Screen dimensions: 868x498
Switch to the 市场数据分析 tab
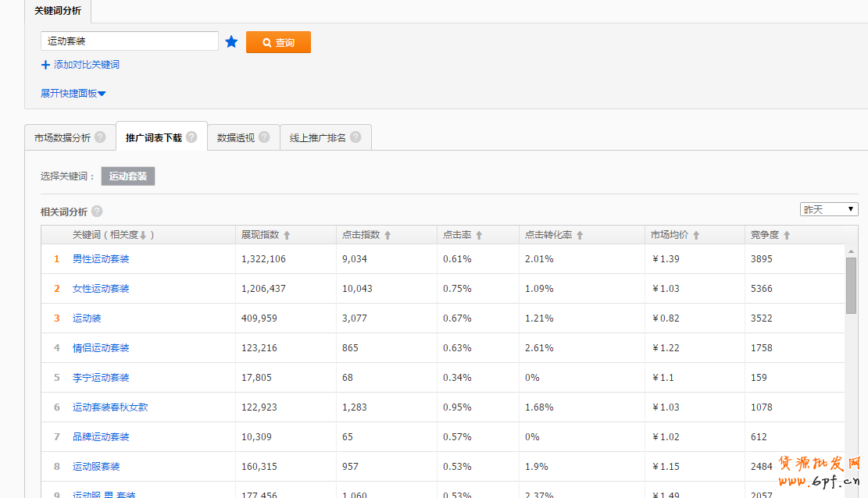[x=63, y=137]
